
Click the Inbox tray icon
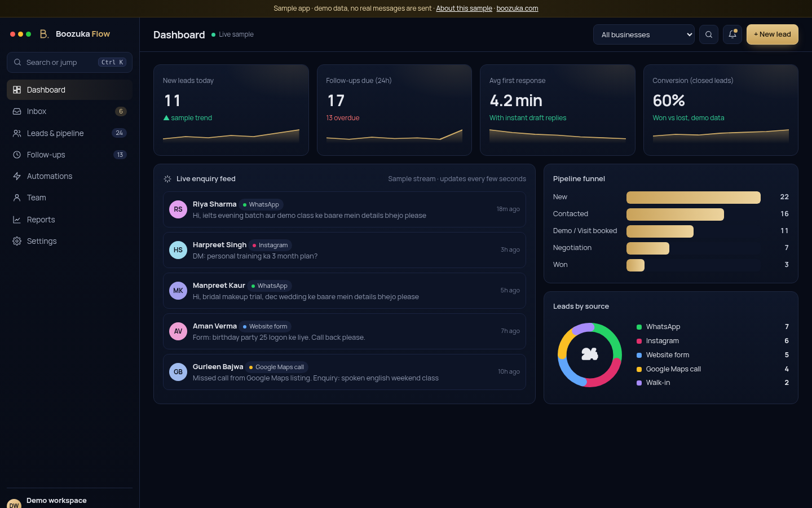(x=17, y=111)
